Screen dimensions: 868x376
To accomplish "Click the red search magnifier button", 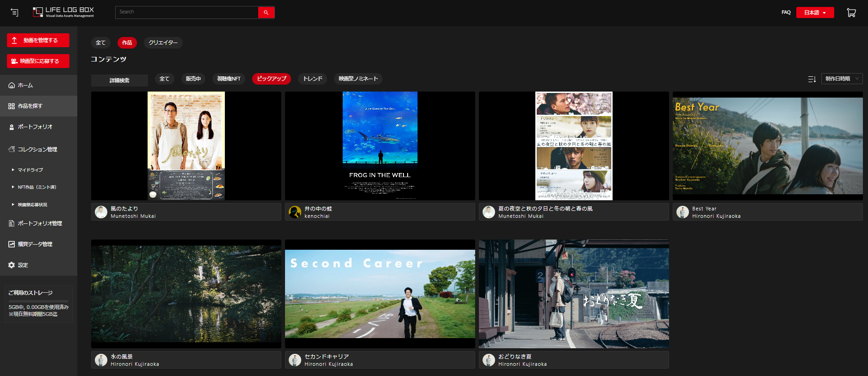I will (266, 12).
